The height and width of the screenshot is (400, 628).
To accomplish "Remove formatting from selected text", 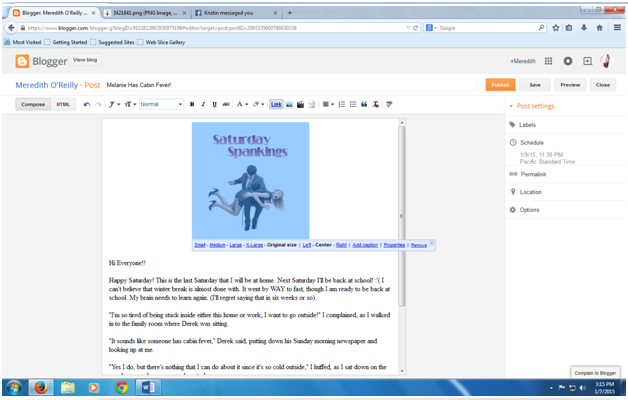I will pos(375,105).
